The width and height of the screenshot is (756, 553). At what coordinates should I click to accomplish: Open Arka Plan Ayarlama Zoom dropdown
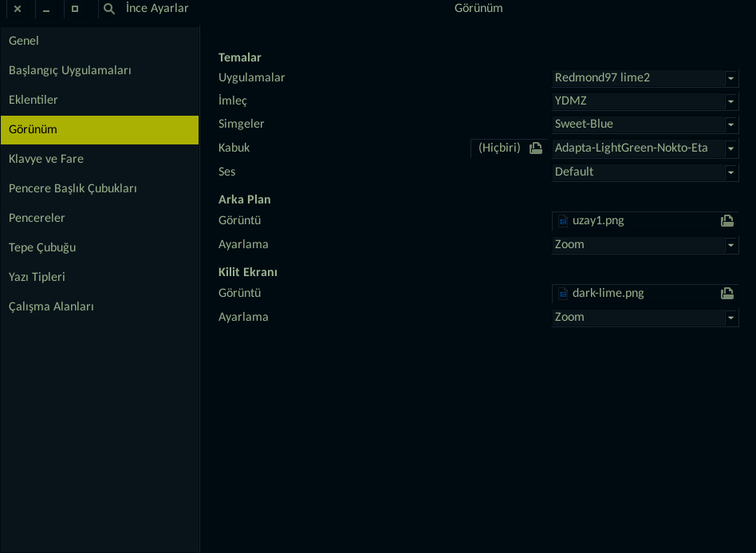(645, 245)
